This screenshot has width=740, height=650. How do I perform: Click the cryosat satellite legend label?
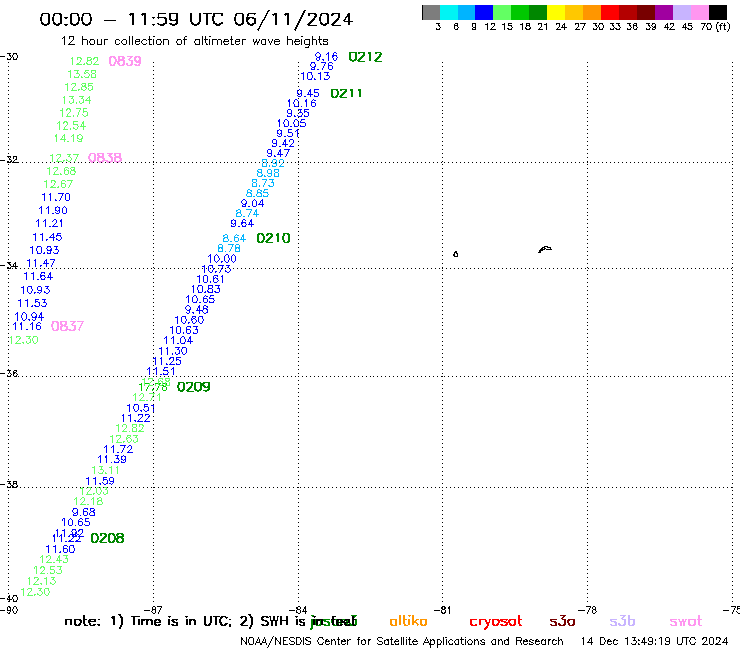pos(496,622)
